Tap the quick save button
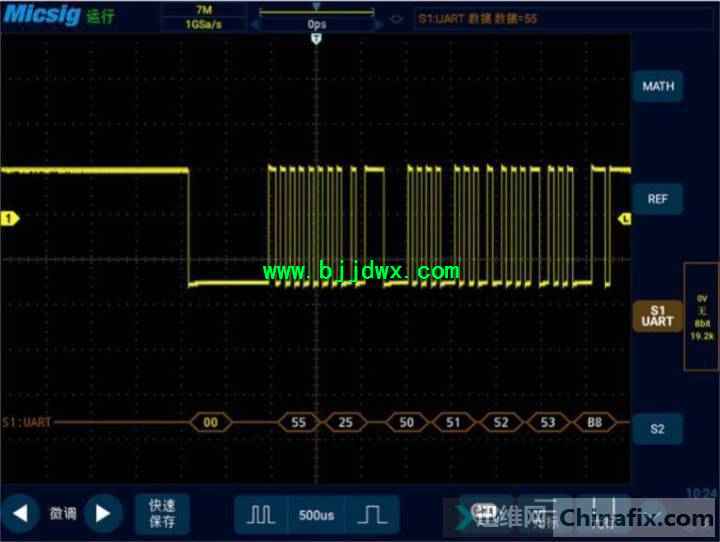This screenshot has height=542, width=720. tap(162, 514)
